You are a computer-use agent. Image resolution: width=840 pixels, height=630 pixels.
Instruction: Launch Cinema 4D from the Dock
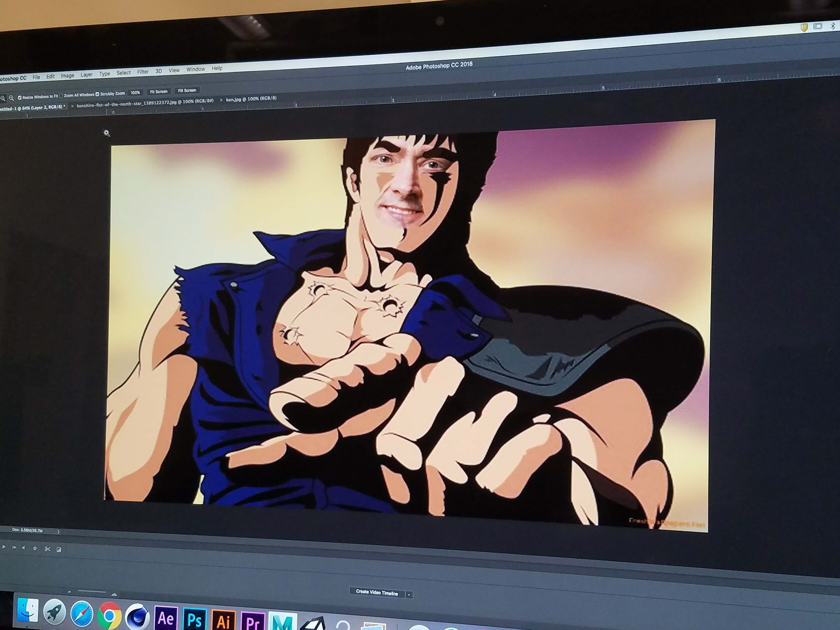point(137,618)
